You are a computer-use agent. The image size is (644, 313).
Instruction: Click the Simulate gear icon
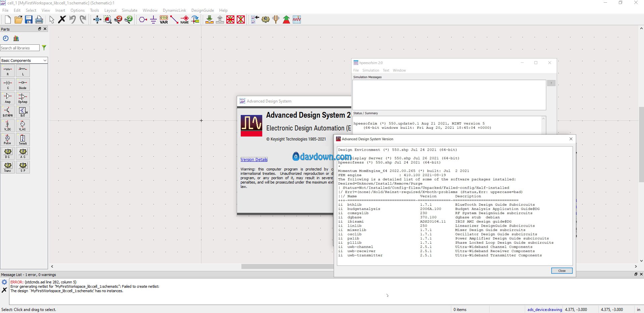(266, 19)
